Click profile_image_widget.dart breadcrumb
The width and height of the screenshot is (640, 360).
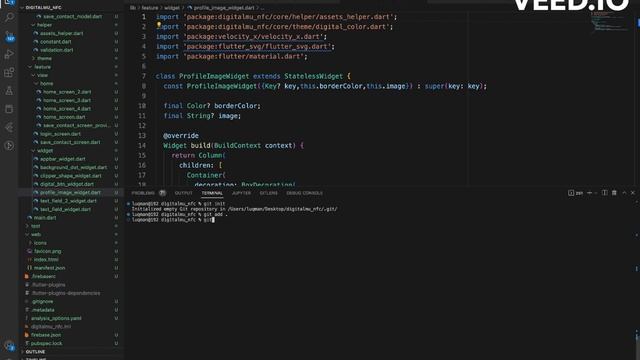(224, 8)
